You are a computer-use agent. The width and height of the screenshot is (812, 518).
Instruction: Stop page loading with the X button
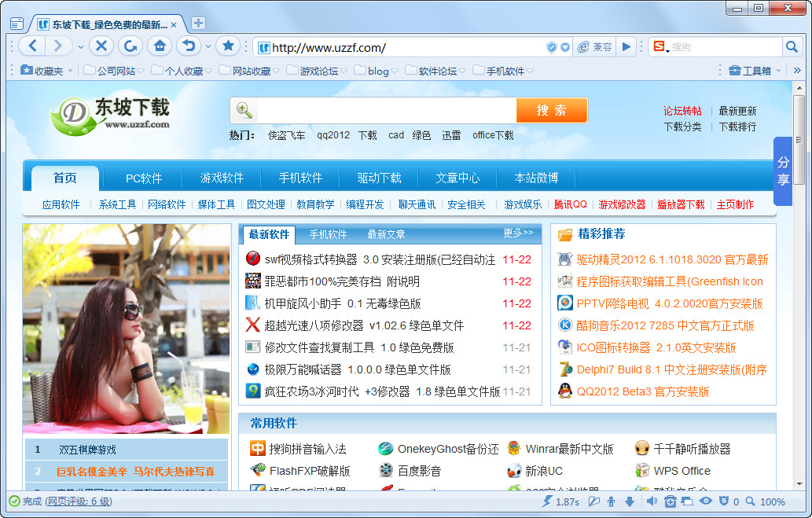coord(101,46)
